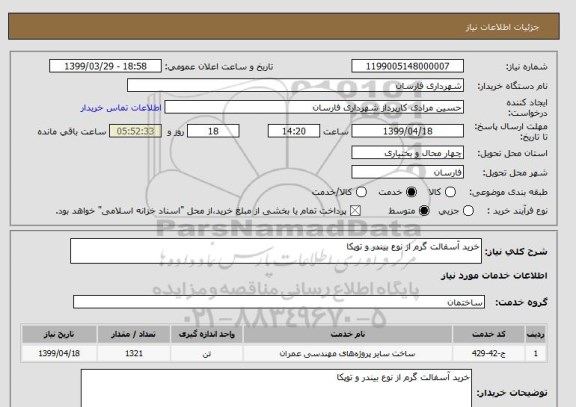Viewport: 576px width, 407px height.
Task: Click the public announcement date field 1399/03/29 - 18:58
Action: (105, 66)
